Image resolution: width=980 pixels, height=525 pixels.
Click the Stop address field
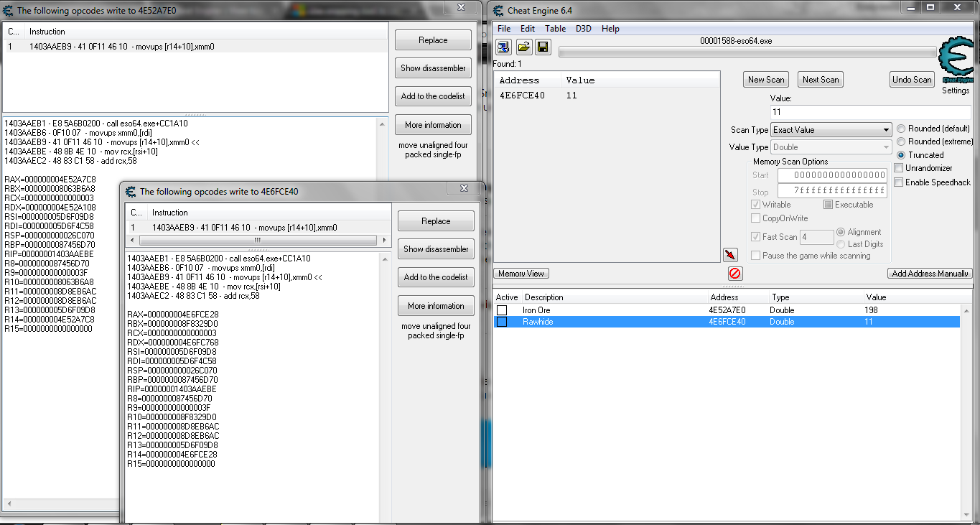(x=832, y=191)
